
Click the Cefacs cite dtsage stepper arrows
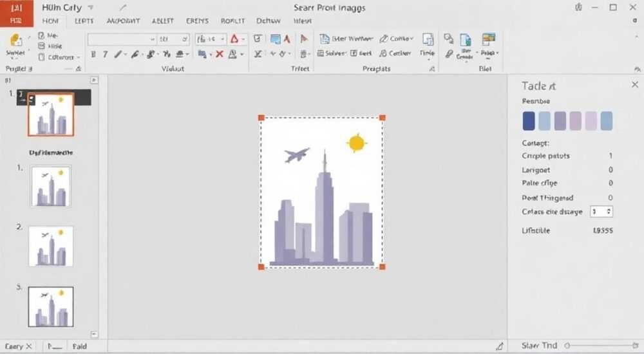click(609, 212)
